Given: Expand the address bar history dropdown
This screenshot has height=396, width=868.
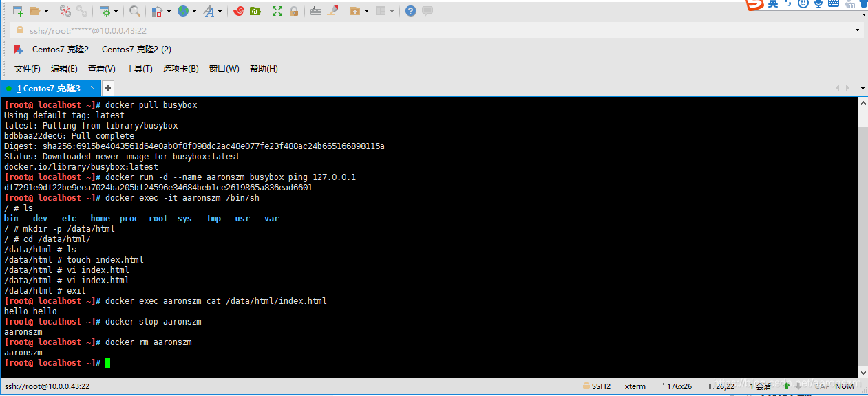Looking at the screenshot, I should [x=858, y=30].
